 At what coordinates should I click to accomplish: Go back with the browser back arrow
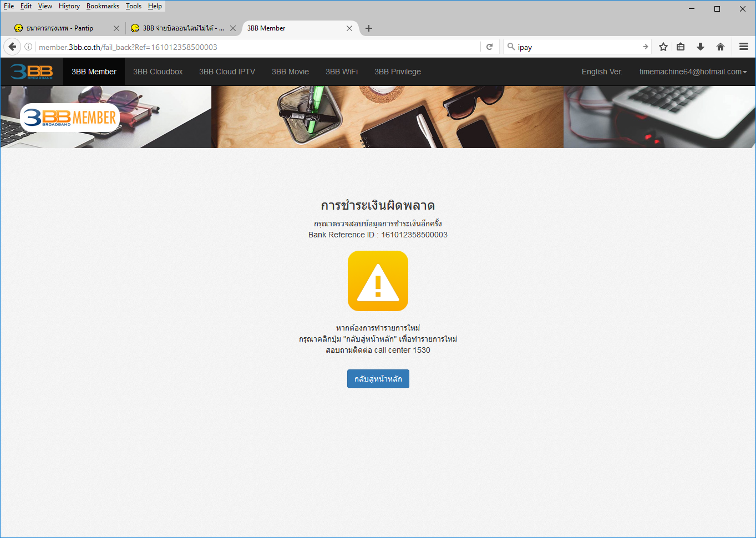12,47
